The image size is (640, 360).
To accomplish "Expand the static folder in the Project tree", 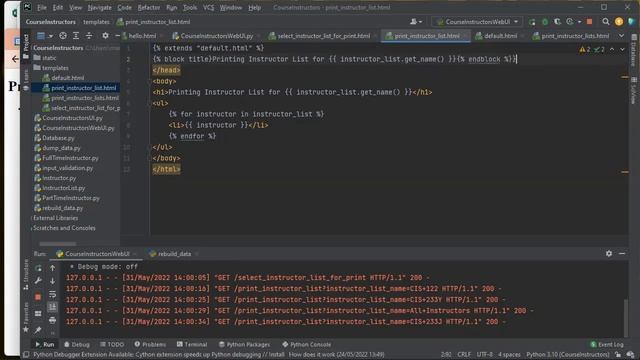I will 49,58.
